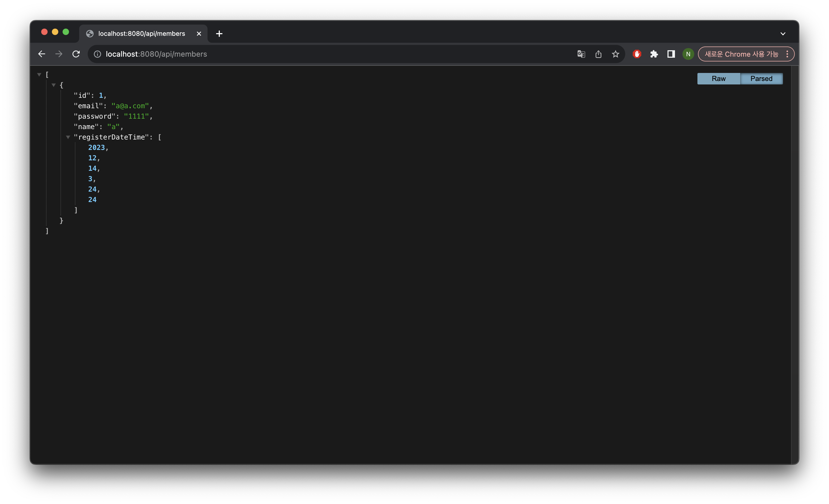The image size is (829, 504).
Task: Bookmark this page with the star
Action: point(615,54)
